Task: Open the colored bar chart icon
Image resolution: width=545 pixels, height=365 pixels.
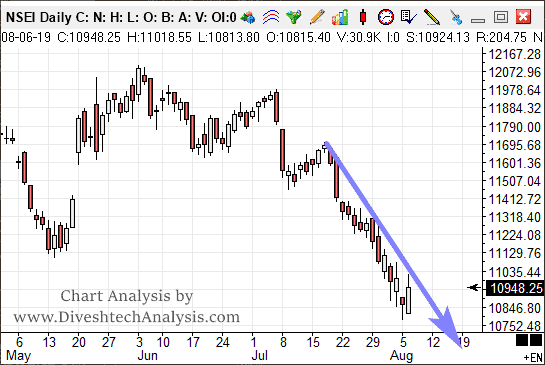Action: 340,17
